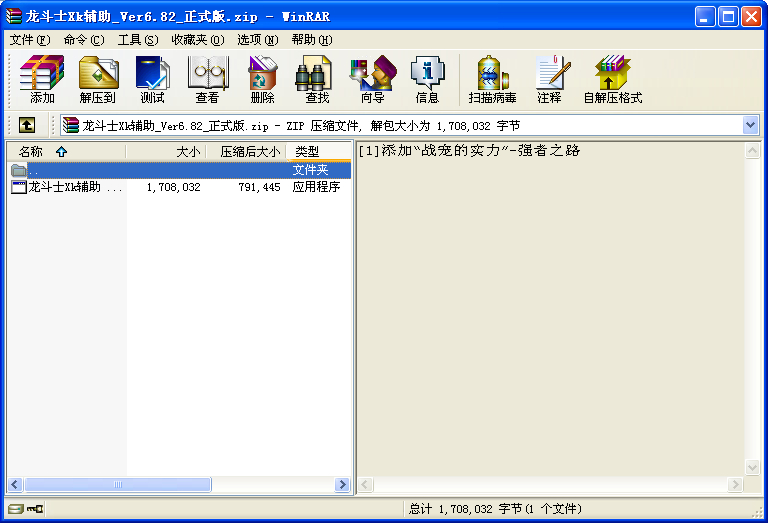Run the 测试 (Test) archive tool

click(x=152, y=79)
